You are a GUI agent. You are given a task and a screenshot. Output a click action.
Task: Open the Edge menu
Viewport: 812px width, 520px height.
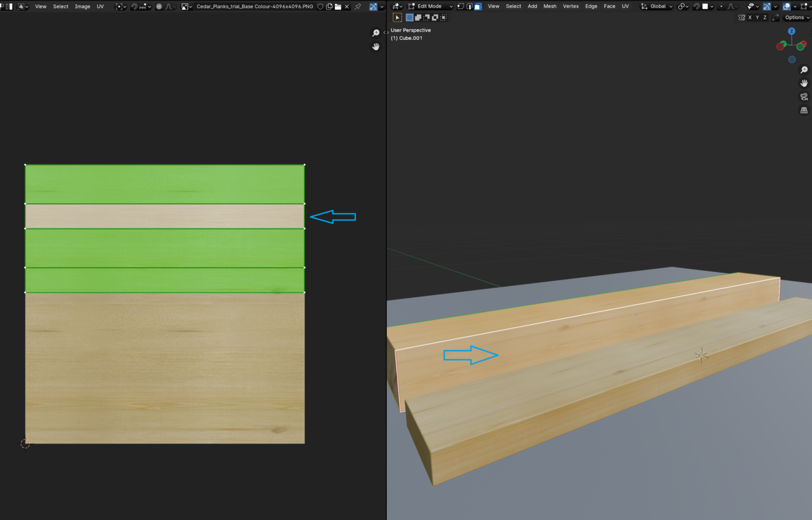pyautogui.click(x=591, y=6)
